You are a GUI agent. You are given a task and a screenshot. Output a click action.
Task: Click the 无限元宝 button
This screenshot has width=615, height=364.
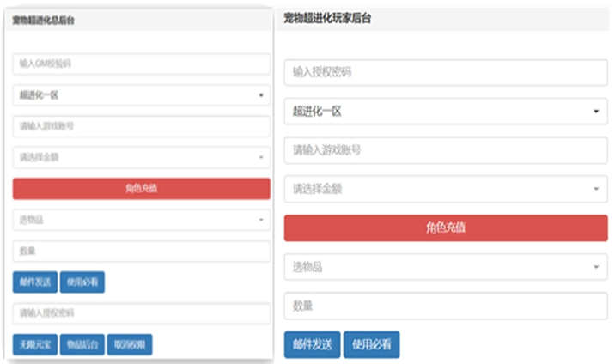[x=35, y=344]
